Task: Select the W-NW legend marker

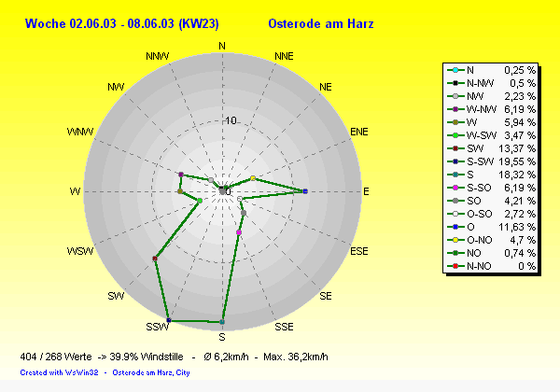Action: 455,109
